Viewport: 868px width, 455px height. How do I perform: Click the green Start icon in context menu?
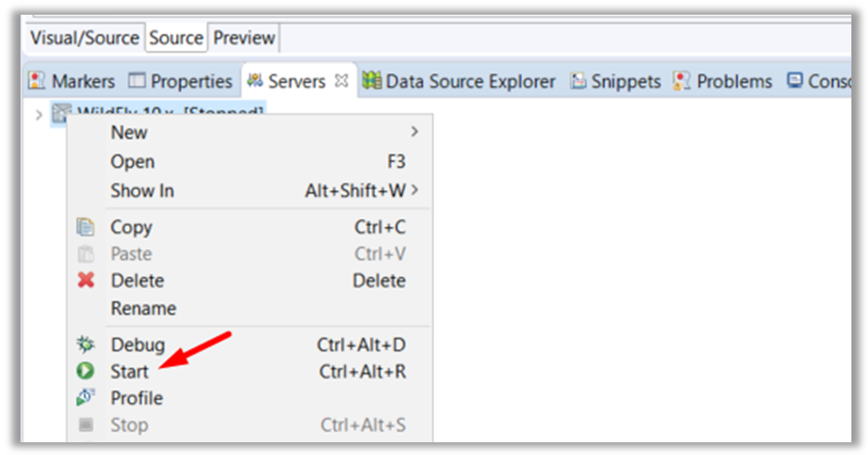coord(86,371)
